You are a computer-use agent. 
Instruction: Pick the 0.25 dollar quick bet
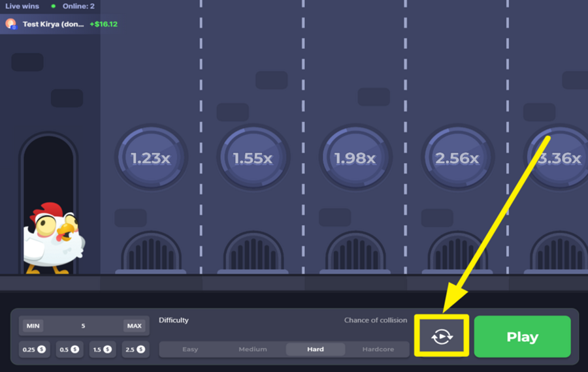(34, 349)
